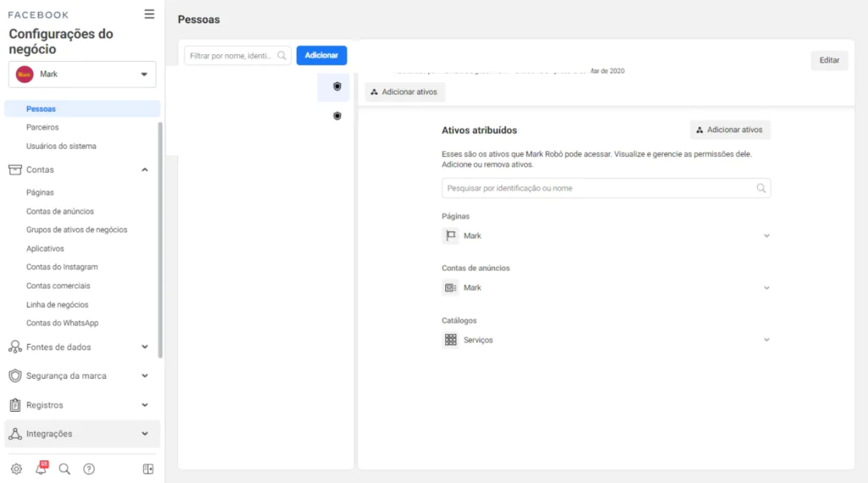The image size is (868, 483).
Task: Click the Ativos atribuídos heading
Action: click(x=480, y=130)
